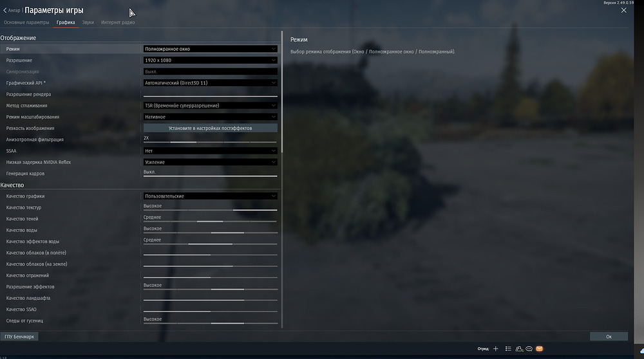
Task: Open the orange mail envelope icon
Action: 540,349
